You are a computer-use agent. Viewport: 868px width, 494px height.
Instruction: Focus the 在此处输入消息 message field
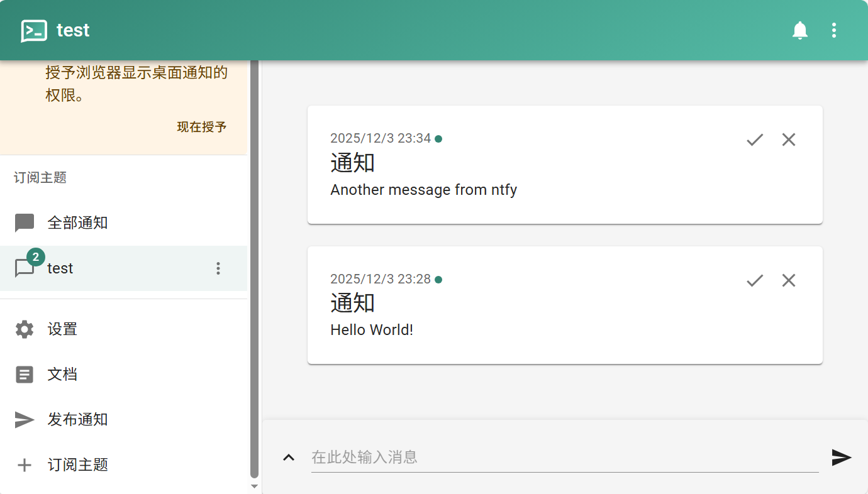pos(564,457)
